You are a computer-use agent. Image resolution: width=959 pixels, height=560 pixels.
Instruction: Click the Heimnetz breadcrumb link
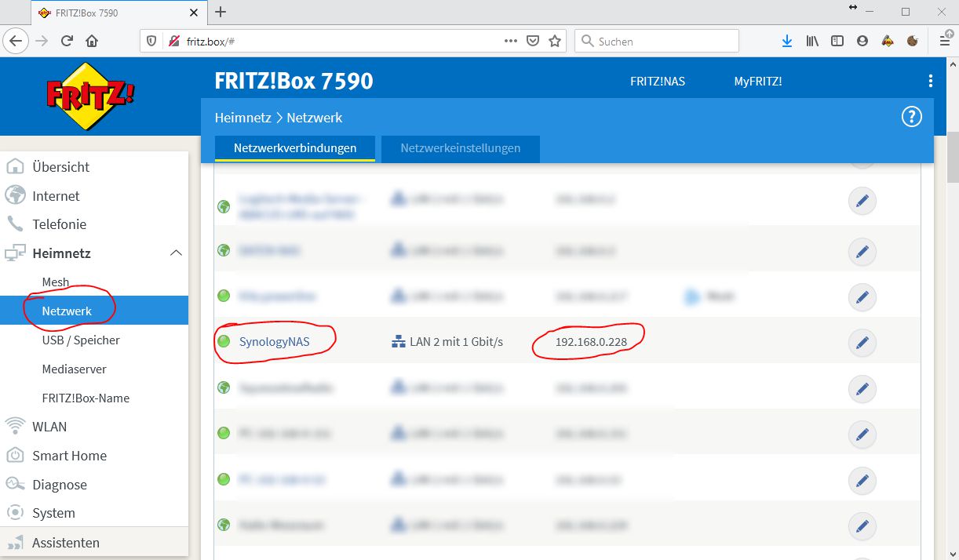coord(242,118)
